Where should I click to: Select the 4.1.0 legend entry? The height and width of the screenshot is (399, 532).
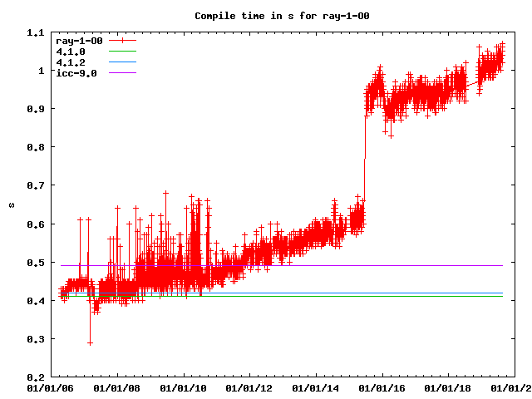[x=70, y=52]
